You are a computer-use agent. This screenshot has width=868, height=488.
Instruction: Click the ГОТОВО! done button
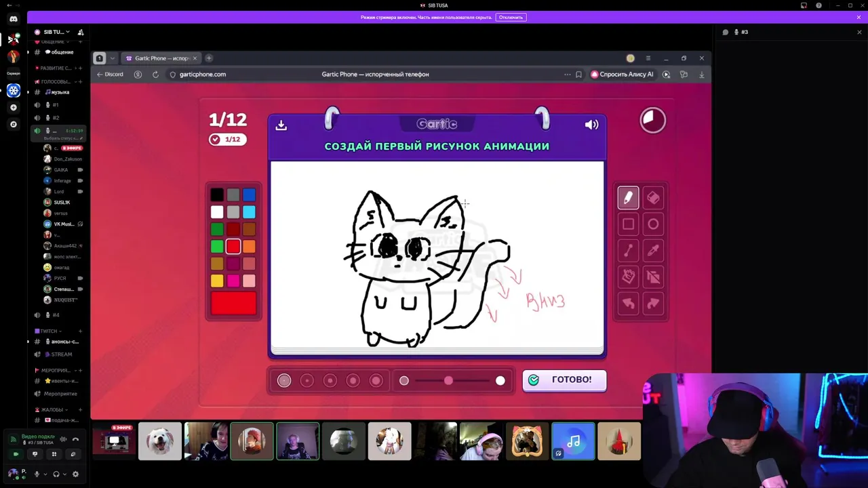pos(564,380)
